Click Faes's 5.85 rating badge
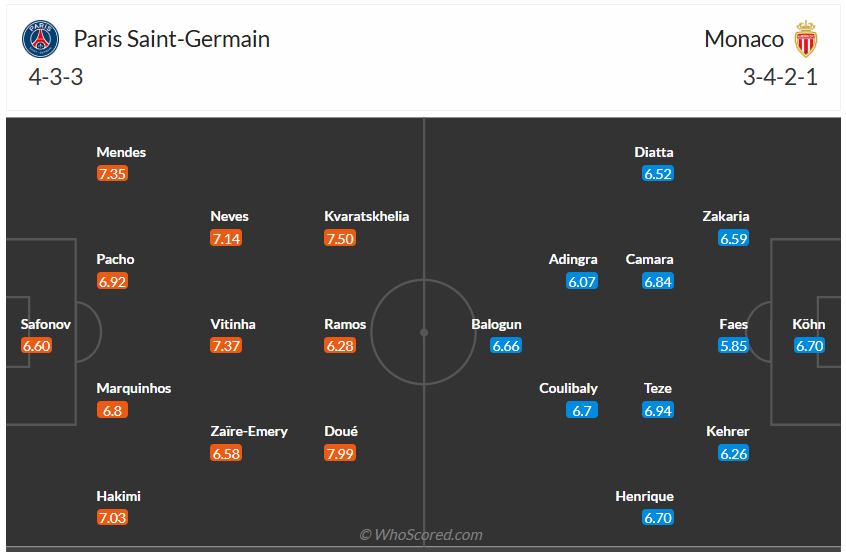846x552 pixels. click(x=733, y=346)
